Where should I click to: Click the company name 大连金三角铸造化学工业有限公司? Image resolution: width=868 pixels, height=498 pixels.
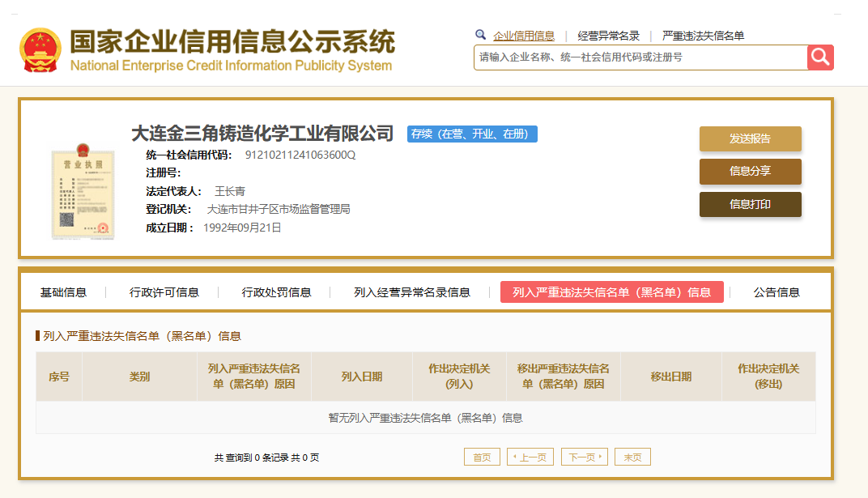pyautogui.click(x=262, y=134)
